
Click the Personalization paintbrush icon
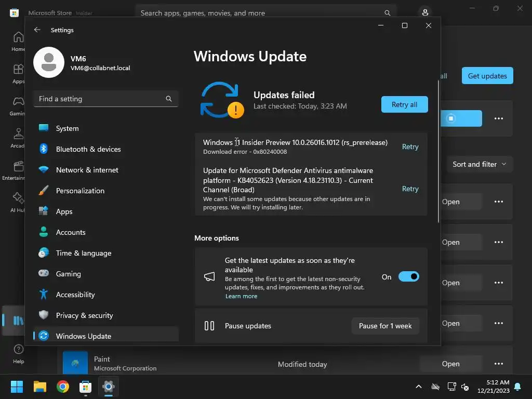pos(44,190)
